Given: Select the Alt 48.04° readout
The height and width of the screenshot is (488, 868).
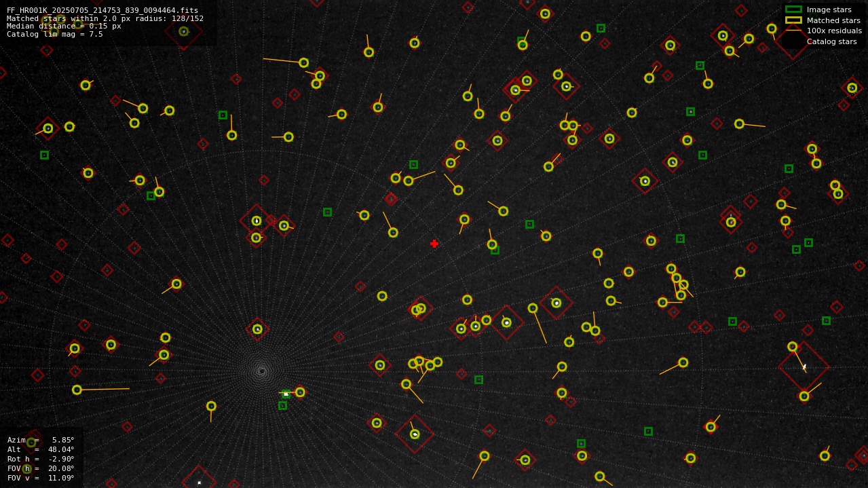Looking at the screenshot, I should [41, 449].
